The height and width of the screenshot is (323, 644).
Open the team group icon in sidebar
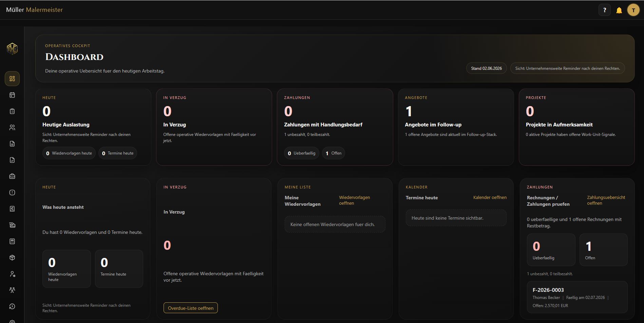(x=12, y=290)
